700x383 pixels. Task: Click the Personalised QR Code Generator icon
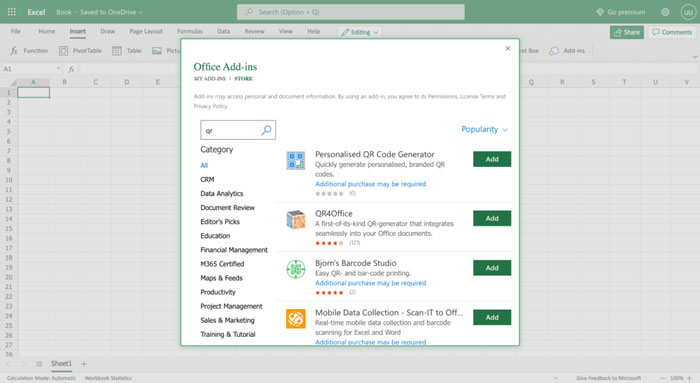296,161
